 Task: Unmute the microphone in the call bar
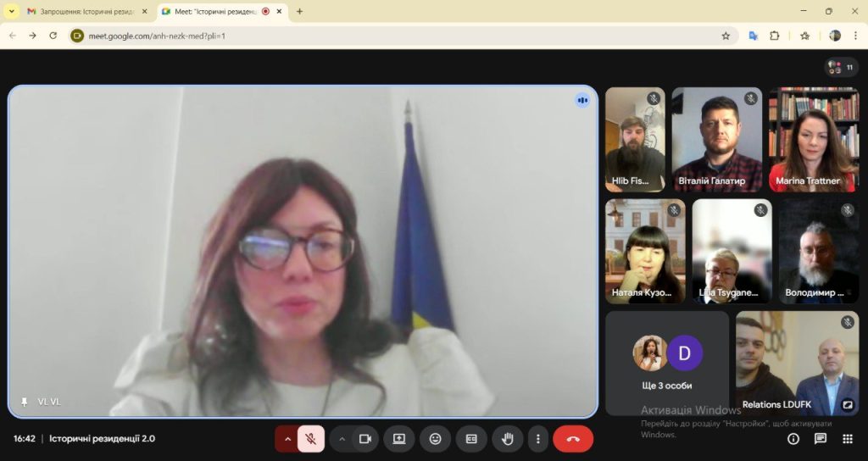coord(311,439)
